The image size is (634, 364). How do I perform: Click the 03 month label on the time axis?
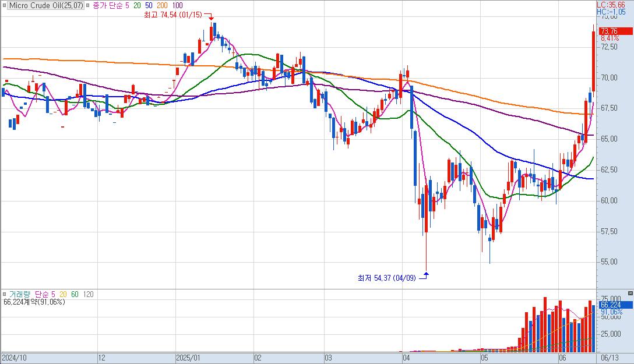(x=328, y=358)
